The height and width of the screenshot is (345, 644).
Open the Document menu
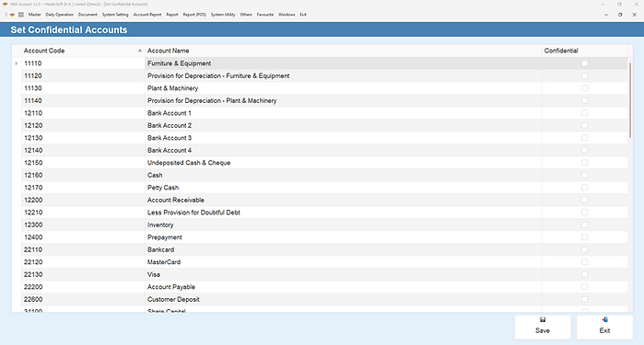pyautogui.click(x=88, y=15)
